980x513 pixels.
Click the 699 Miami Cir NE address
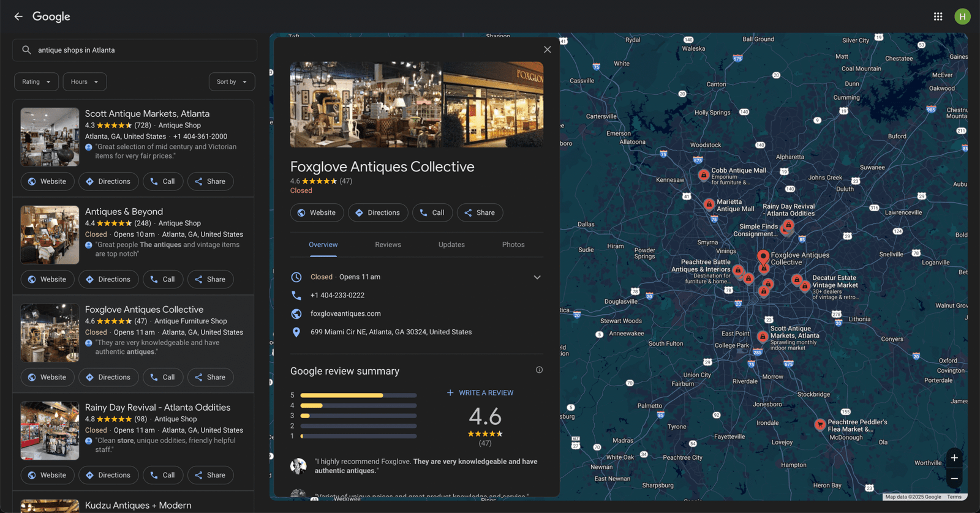pyautogui.click(x=391, y=332)
